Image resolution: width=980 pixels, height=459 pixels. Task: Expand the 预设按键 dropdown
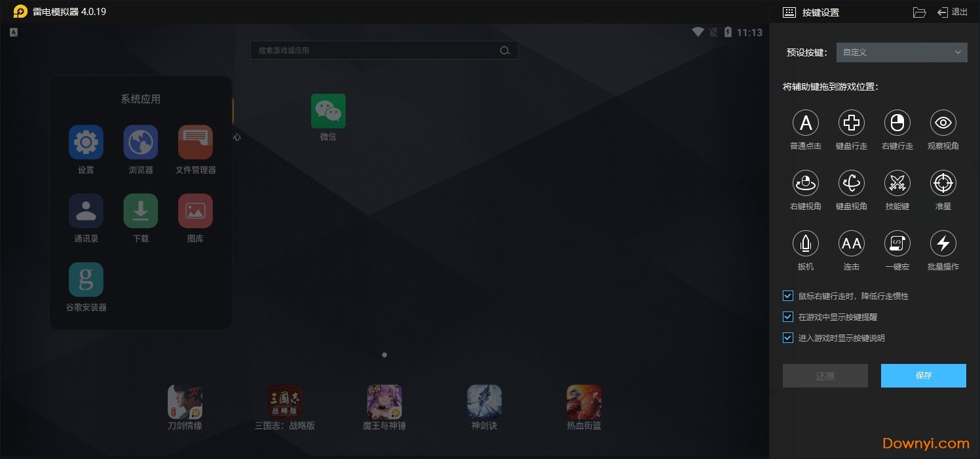pos(901,52)
